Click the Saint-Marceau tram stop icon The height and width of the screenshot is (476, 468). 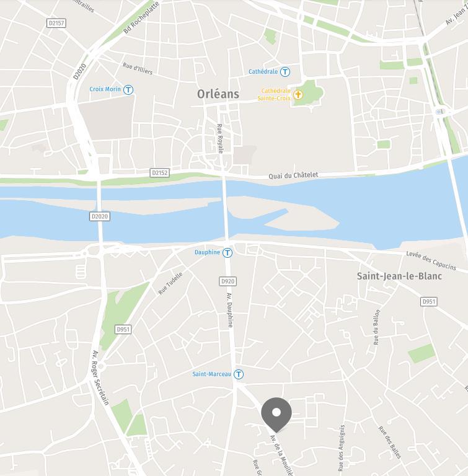(x=239, y=374)
